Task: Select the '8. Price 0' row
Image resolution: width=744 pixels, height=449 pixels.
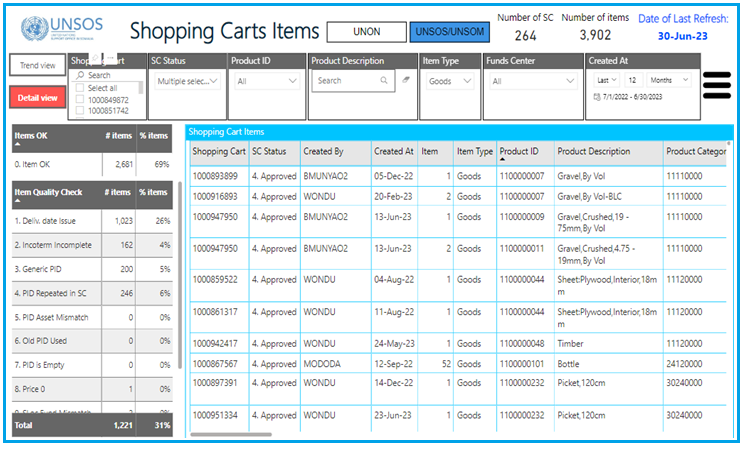Action: [92, 389]
